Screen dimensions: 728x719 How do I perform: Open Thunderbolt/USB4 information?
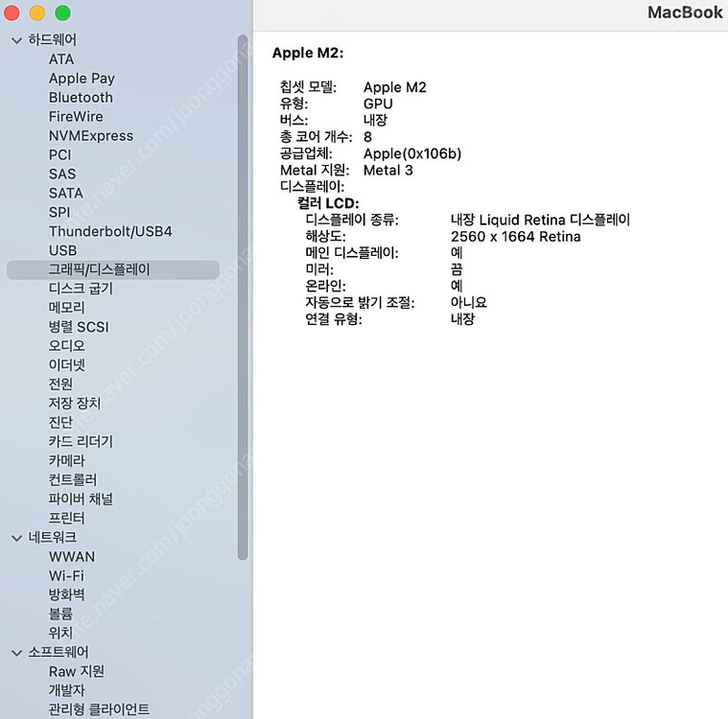click(110, 231)
